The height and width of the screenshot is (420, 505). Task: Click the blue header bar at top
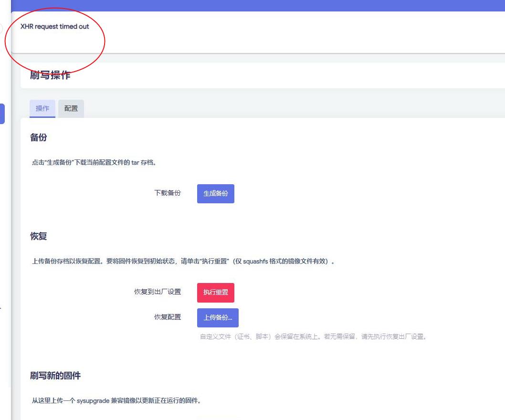tap(258, 5)
